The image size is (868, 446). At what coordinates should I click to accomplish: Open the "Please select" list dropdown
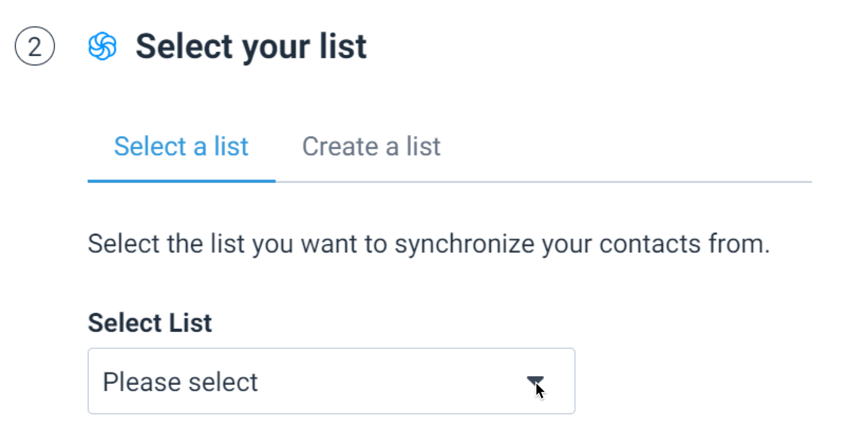[x=331, y=381]
